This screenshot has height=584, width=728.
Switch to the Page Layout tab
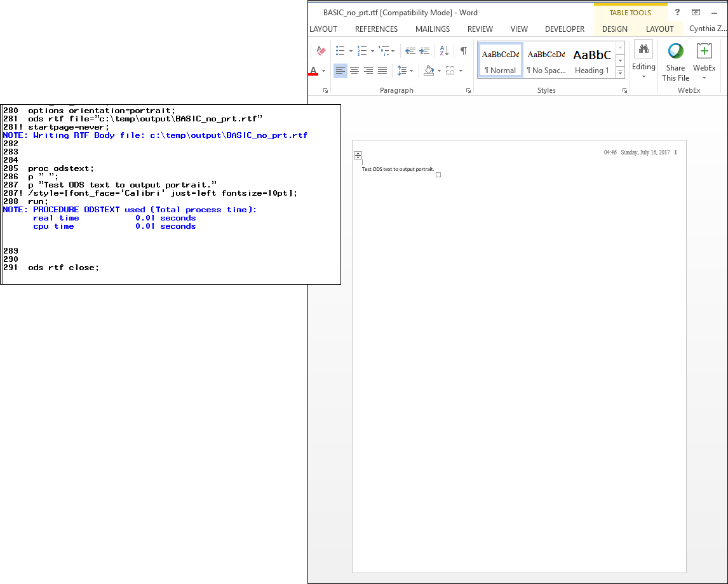tap(323, 29)
